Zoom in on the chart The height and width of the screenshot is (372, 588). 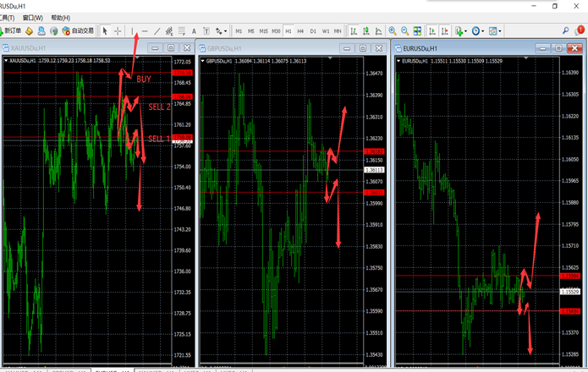[391, 30]
